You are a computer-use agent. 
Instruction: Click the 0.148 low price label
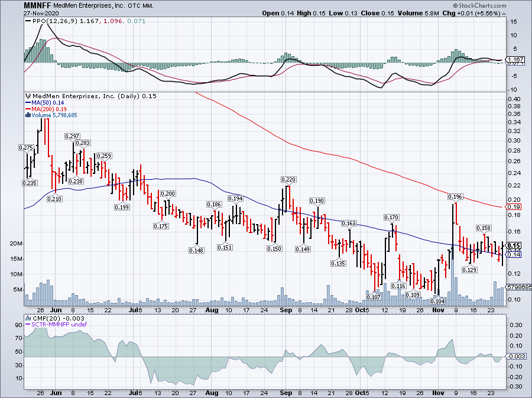point(196,250)
